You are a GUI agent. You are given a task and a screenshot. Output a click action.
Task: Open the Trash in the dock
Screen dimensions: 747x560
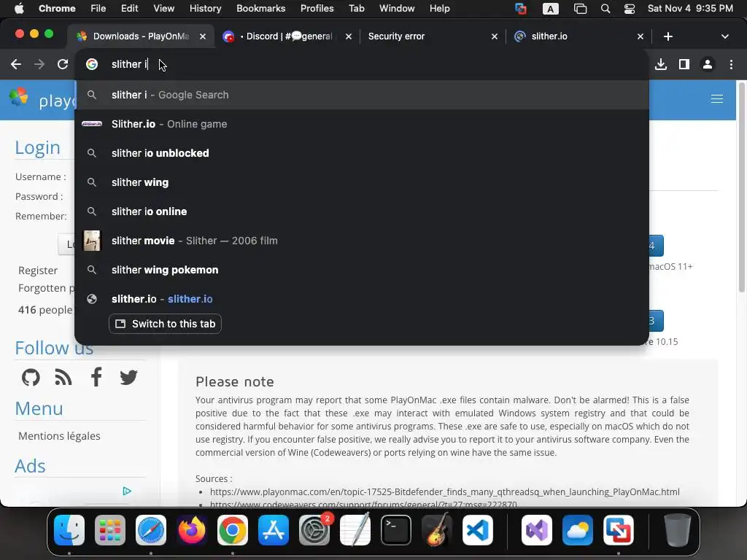pyautogui.click(x=678, y=530)
